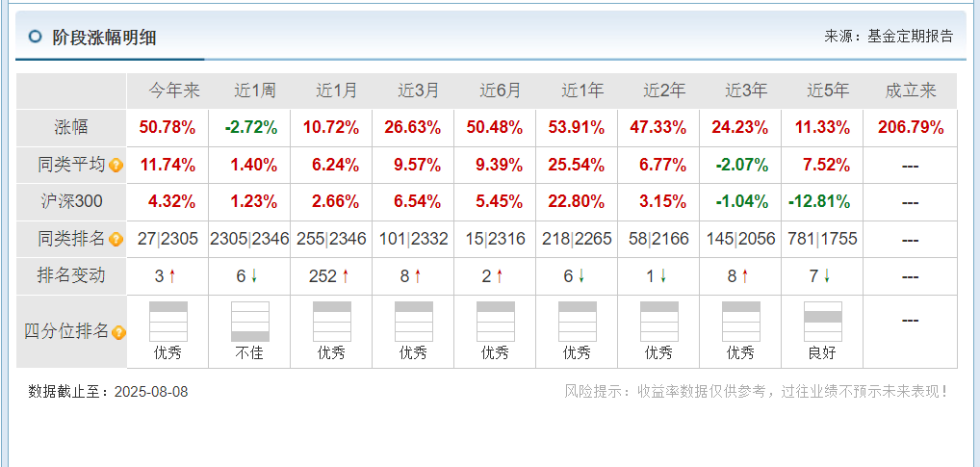Image resolution: width=980 pixels, height=467 pixels.
Task: Click the 53.91% one-year return
Action: 577,128
